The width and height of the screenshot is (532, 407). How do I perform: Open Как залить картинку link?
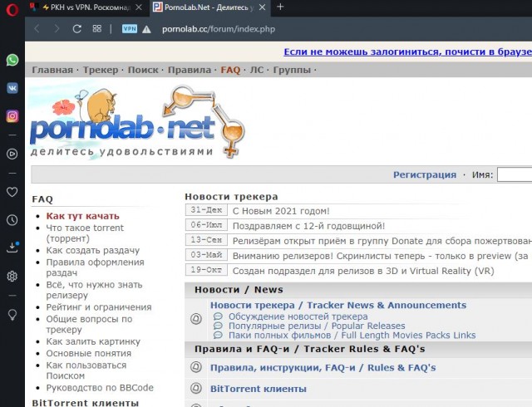93,341
